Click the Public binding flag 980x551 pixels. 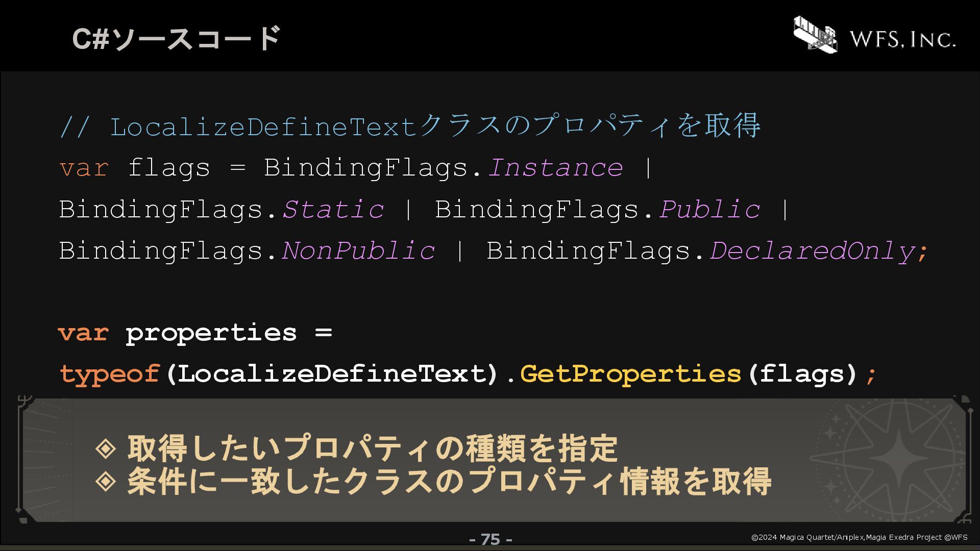click(x=709, y=209)
